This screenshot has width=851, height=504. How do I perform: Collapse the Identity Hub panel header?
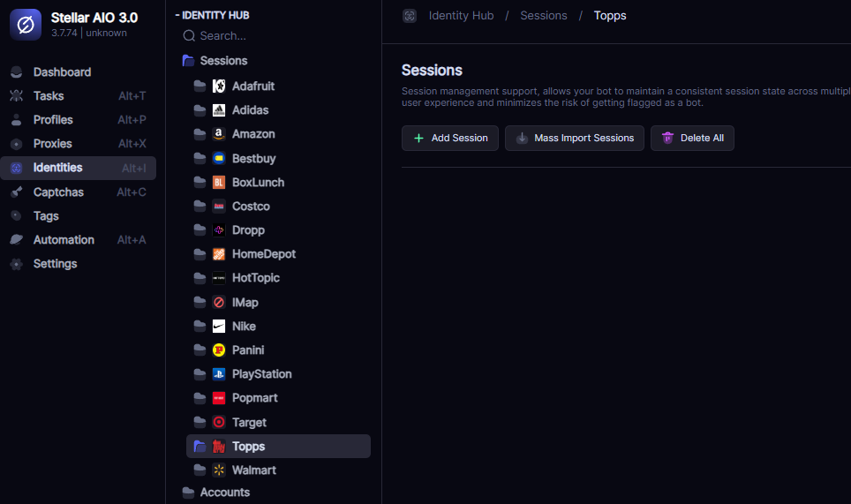pyautogui.click(x=212, y=15)
